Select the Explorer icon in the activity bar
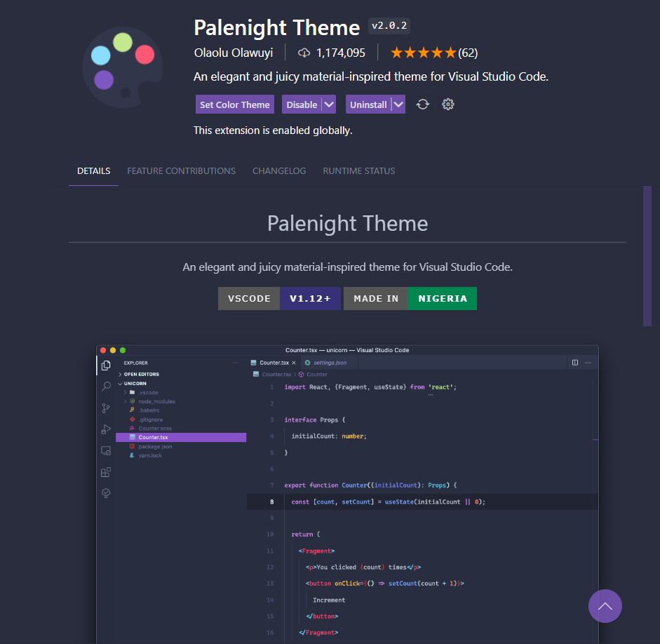 tap(107, 365)
